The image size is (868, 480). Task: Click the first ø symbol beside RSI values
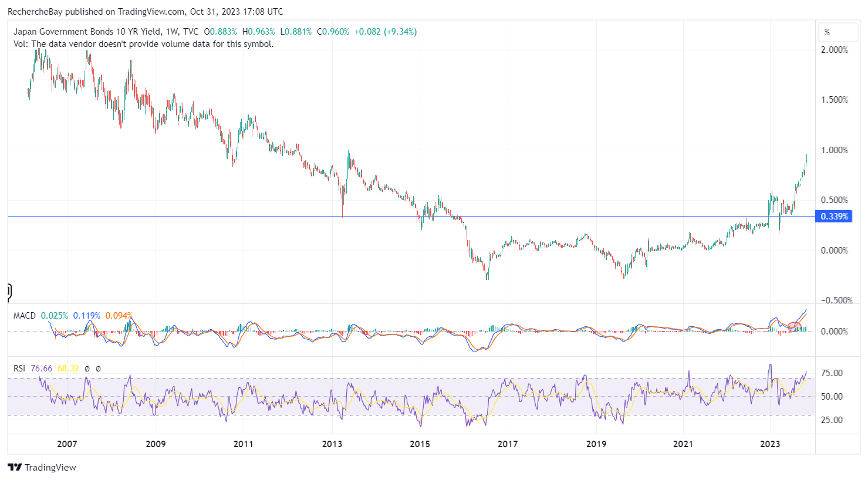(x=87, y=369)
